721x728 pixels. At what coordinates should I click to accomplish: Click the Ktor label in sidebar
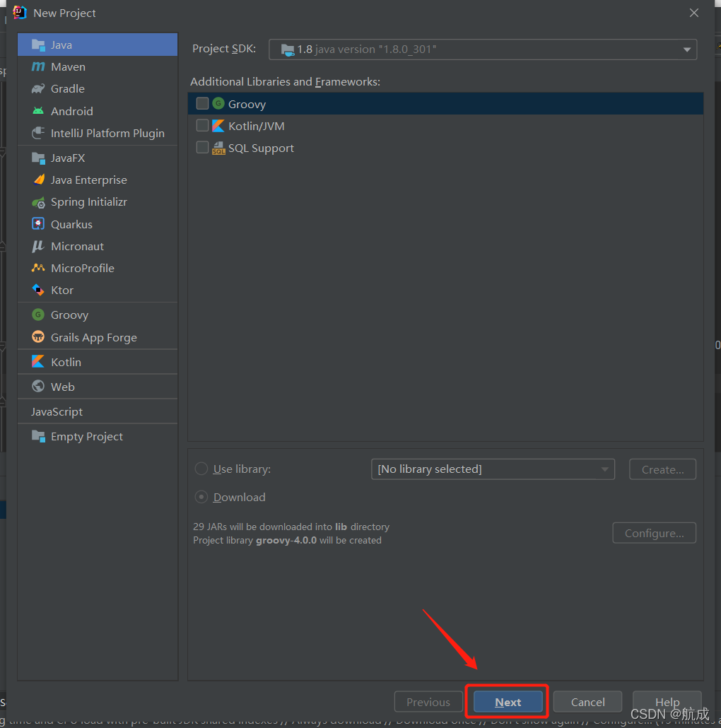pos(62,290)
